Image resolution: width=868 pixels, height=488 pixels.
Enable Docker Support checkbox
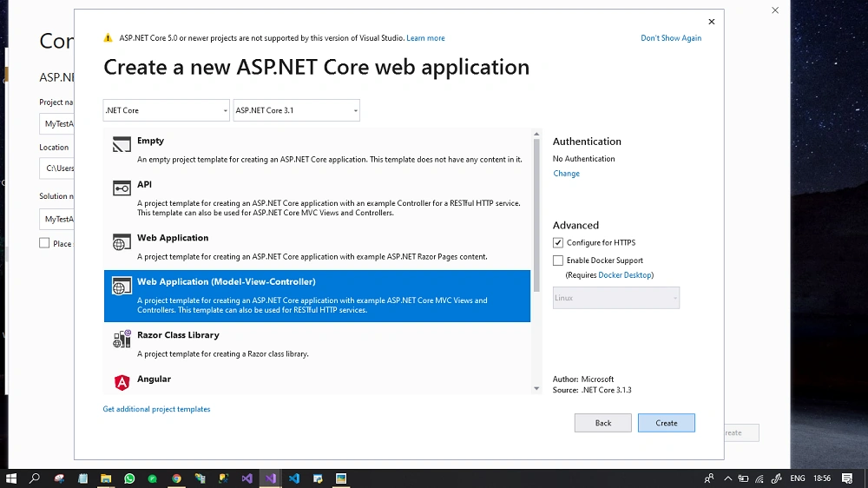pyautogui.click(x=558, y=260)
